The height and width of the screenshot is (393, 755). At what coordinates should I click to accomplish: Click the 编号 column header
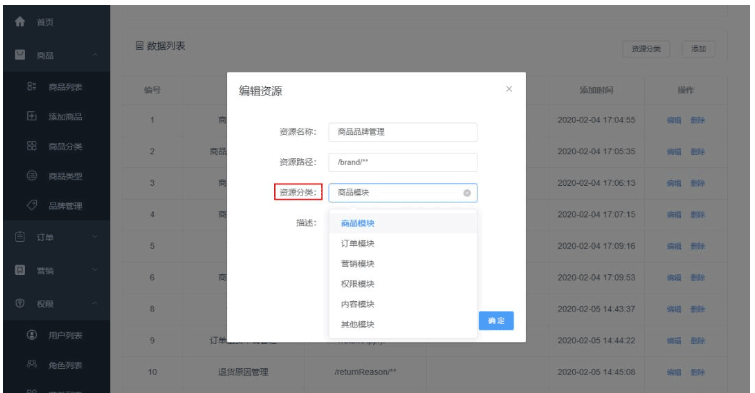pyautogui.click(x=152, y=90)
